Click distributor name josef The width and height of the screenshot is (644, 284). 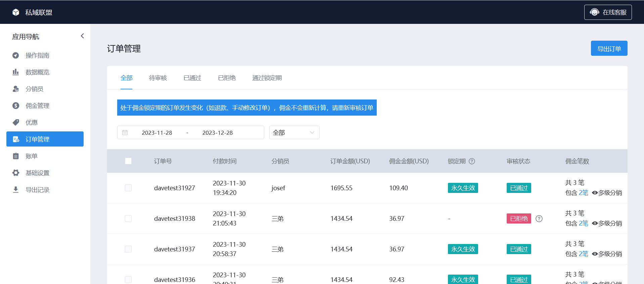point(278,188)
